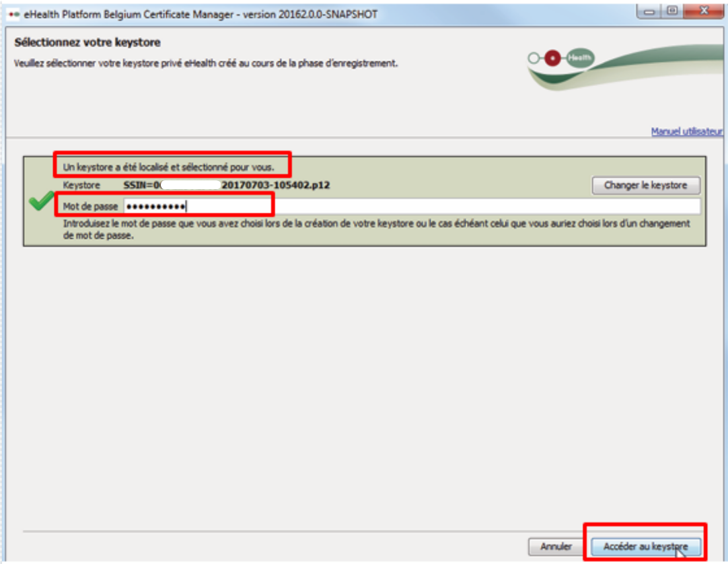The image size is (728, 564).
Task: Select the keystore filename ending 105402.p12
Action: (x=227, y=185)
